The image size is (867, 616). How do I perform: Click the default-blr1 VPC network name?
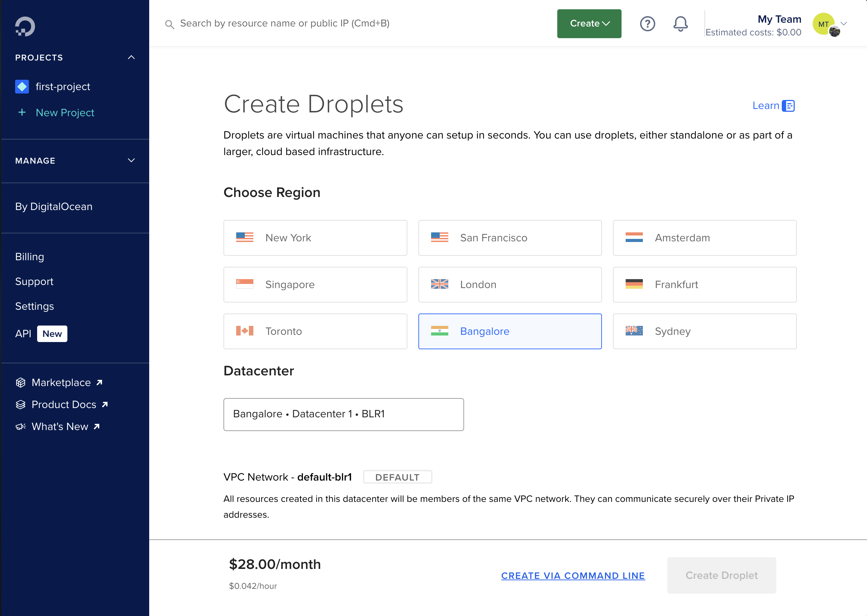click(325, 477)
